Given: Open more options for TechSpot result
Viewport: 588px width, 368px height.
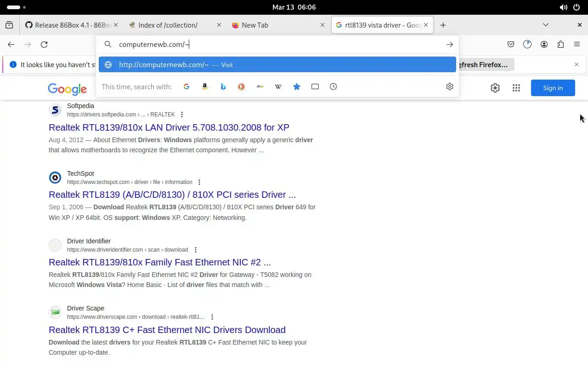Looking at the screenshot, I should [x=199, y=182].
